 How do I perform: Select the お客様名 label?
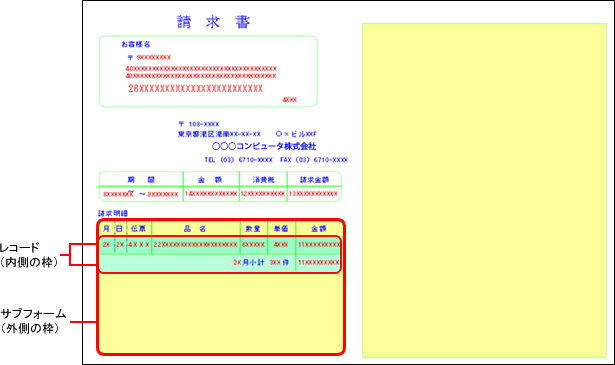coord(136,44)
